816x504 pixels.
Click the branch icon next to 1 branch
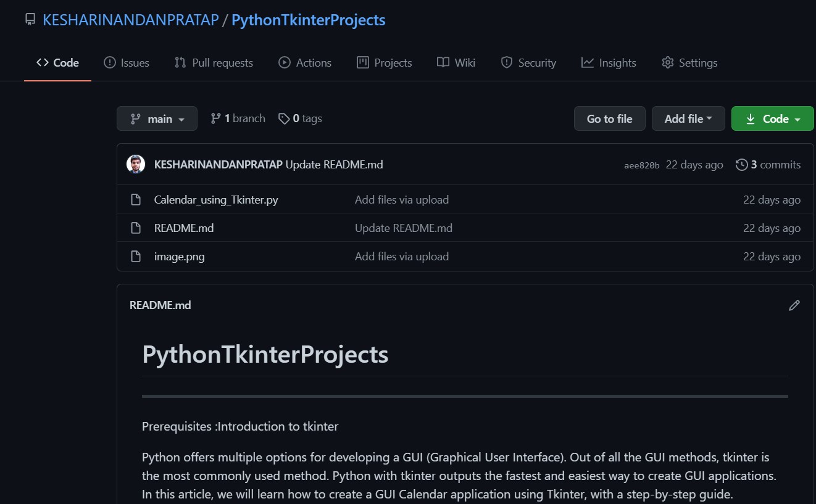[215, 118]
